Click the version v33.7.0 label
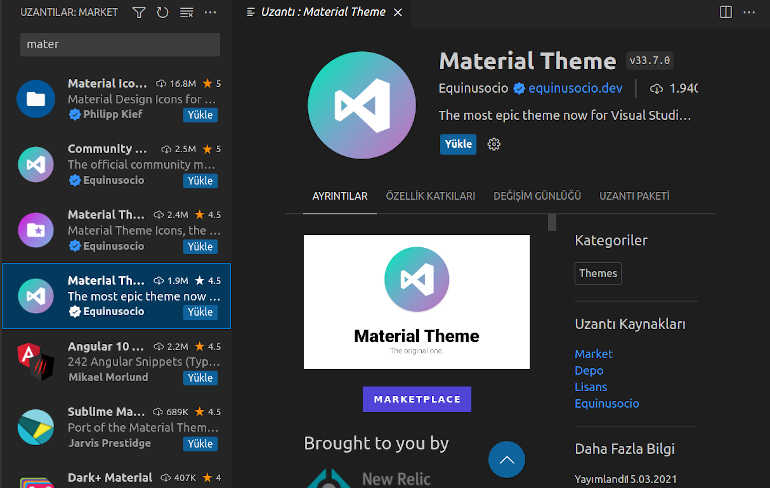 pyautogui.click(x=650, y=60)
